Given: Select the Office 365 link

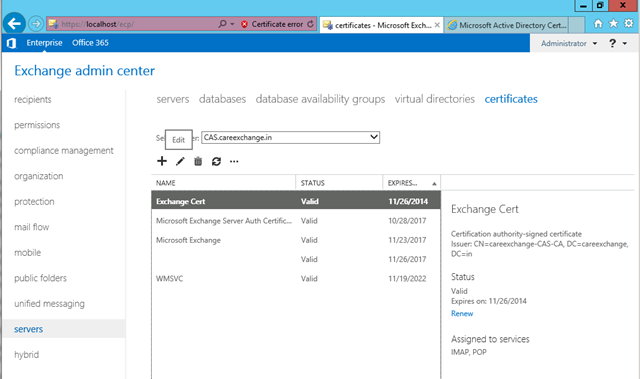Looking at the screenshot, I should 90,43.
